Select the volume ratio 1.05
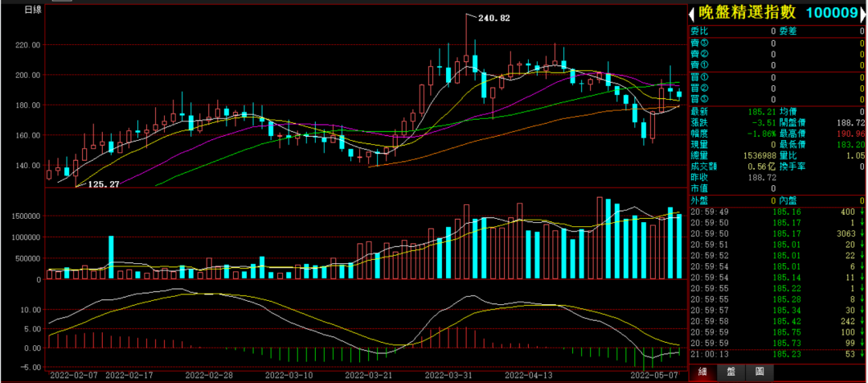Viewport: 868px width, 383px height. pyautogui.click(x=856, y=156)
